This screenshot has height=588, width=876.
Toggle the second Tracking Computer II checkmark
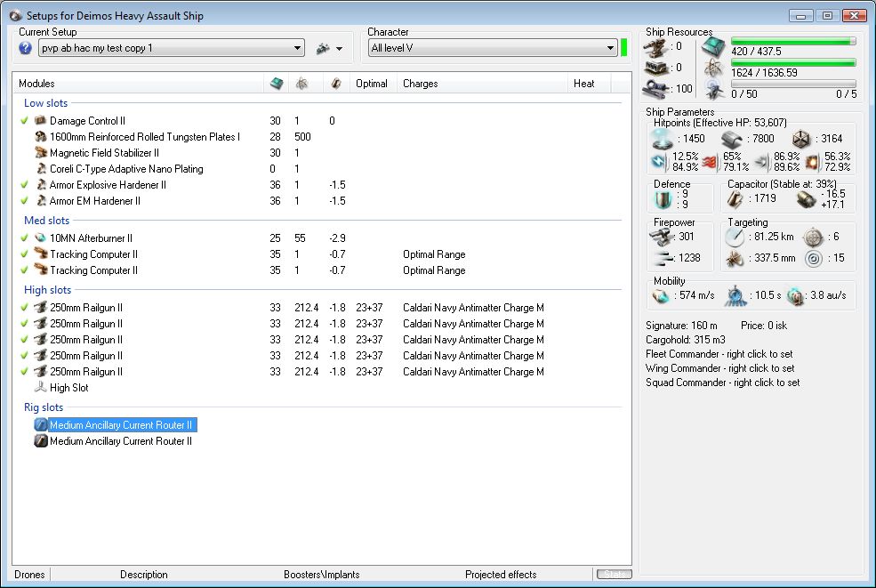tap(24, 270)
